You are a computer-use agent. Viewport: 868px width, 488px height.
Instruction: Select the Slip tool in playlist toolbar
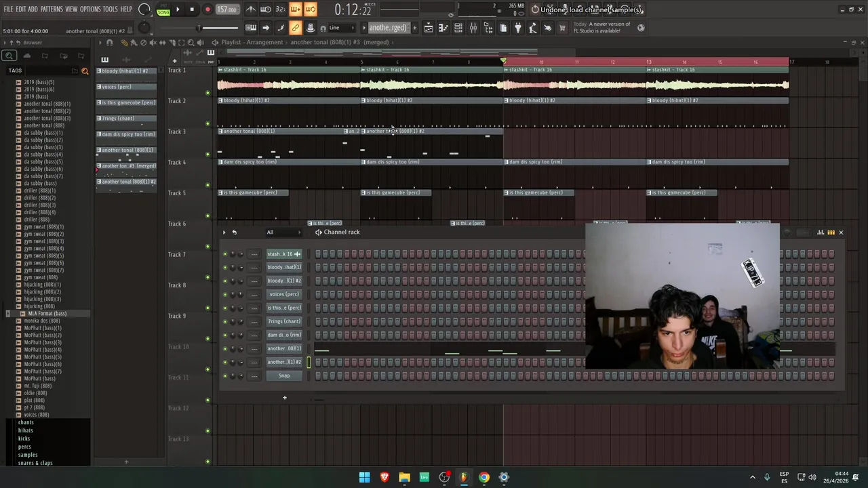coord(162,43)
